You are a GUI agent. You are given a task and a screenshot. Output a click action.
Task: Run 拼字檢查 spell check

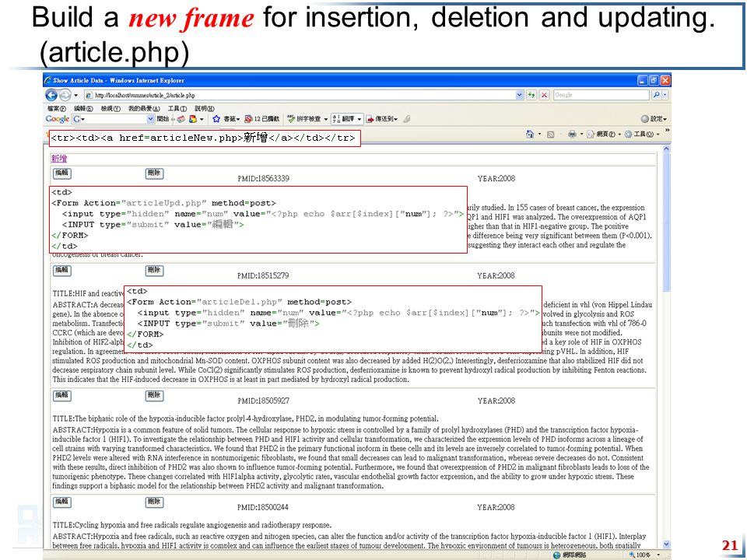[304, 119]
